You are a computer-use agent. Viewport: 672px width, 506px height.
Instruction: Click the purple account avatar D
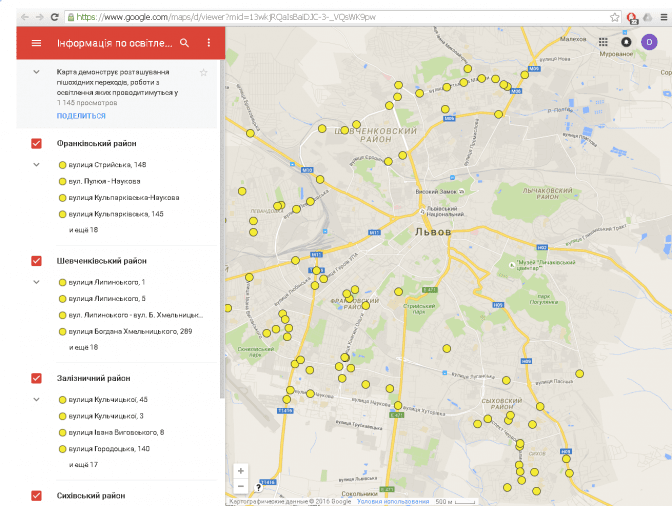(x=650, y=42)
